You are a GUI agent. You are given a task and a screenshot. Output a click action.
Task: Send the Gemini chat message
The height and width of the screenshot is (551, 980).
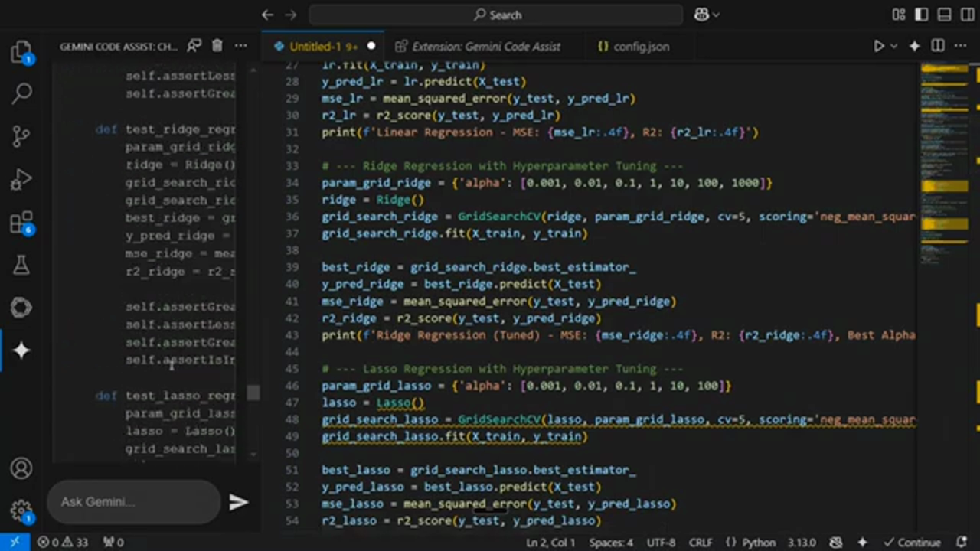point(238,502)
